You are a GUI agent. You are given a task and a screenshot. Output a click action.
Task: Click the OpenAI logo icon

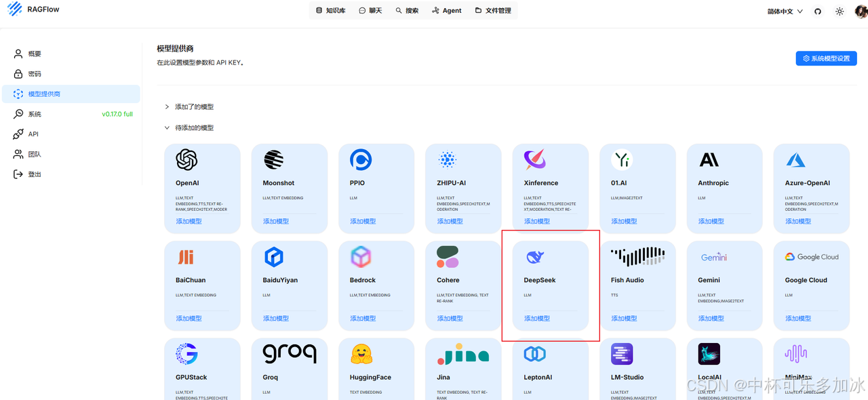186,160
